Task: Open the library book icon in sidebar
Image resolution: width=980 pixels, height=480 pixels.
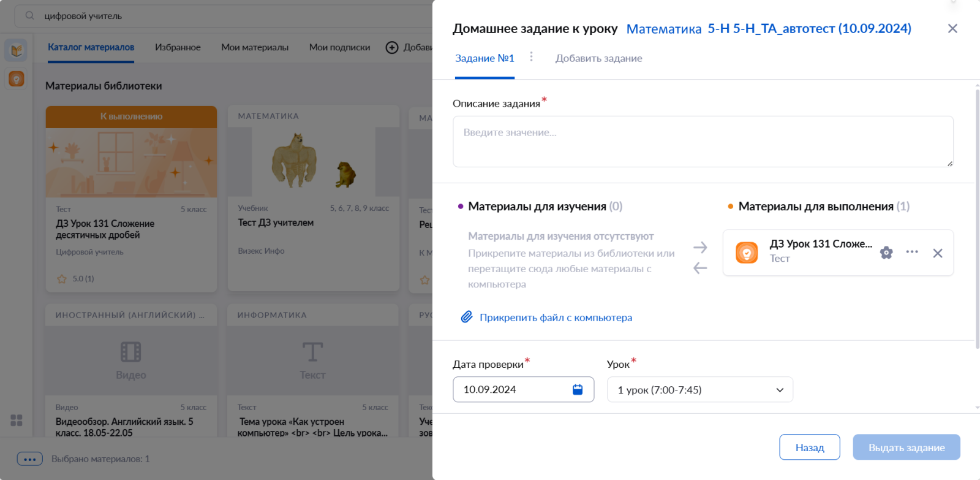Action: coord(16,50)
